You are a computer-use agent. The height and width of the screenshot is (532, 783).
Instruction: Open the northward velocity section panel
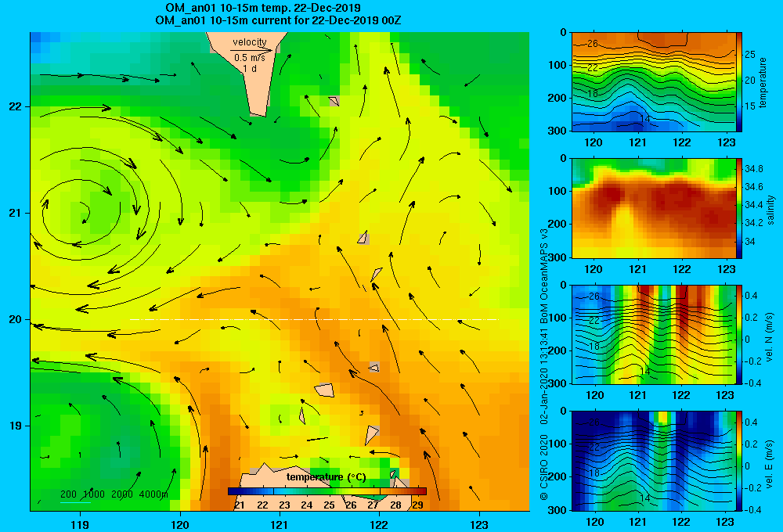click(x=654, y=334)
